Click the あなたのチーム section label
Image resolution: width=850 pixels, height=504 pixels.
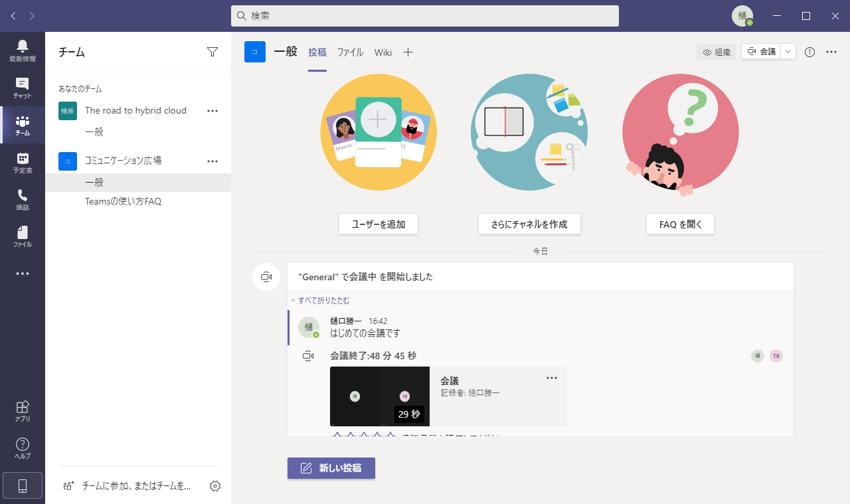coord(80,89)
